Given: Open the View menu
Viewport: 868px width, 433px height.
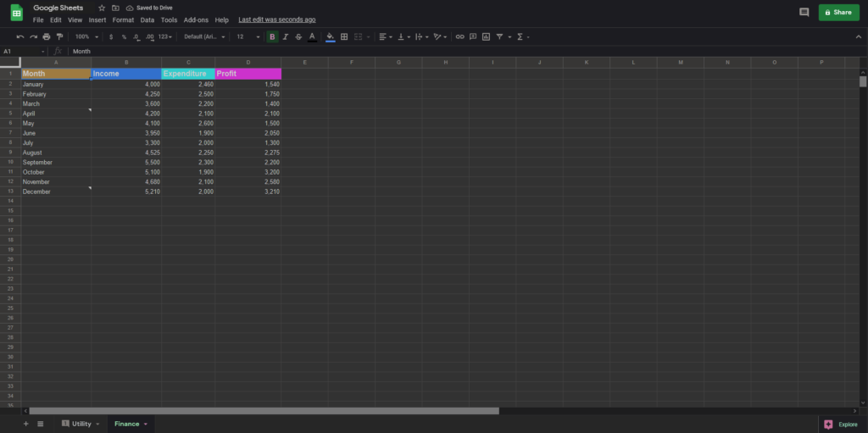Looking at the screenshot, I should click(75, 20).
